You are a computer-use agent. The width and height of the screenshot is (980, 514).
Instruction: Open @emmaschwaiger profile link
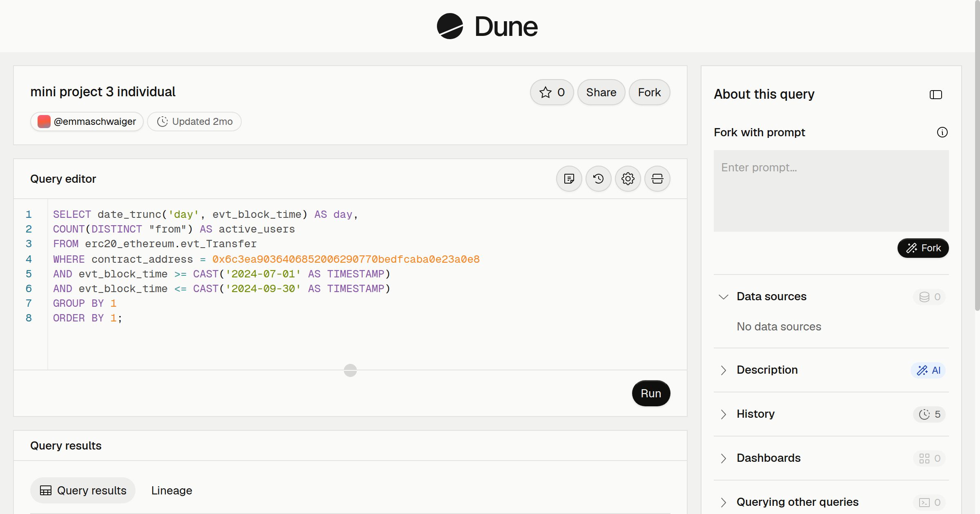point(87,122)
